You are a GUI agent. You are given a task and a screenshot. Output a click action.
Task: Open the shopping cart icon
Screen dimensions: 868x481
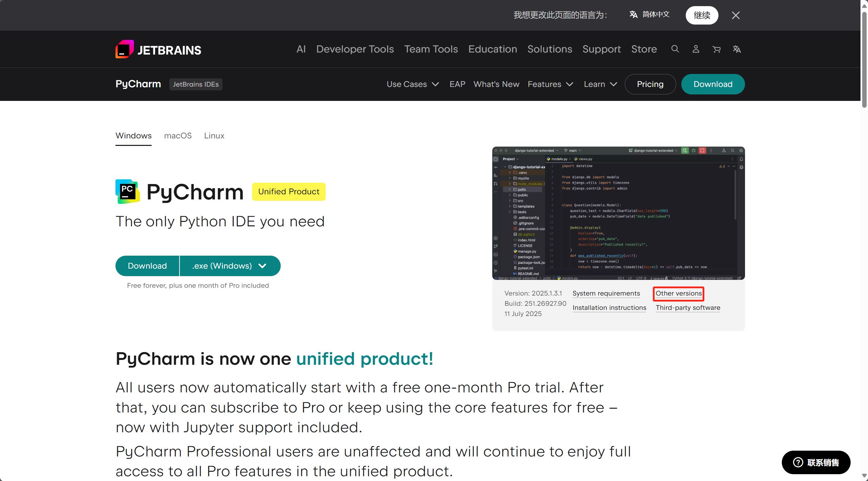(716, 49)
